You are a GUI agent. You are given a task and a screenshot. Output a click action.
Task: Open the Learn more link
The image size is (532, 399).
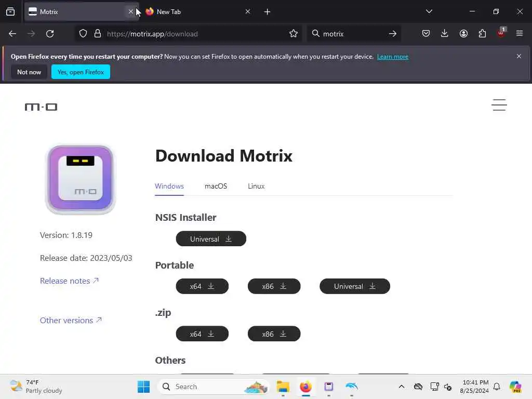(x=393, y=57)
